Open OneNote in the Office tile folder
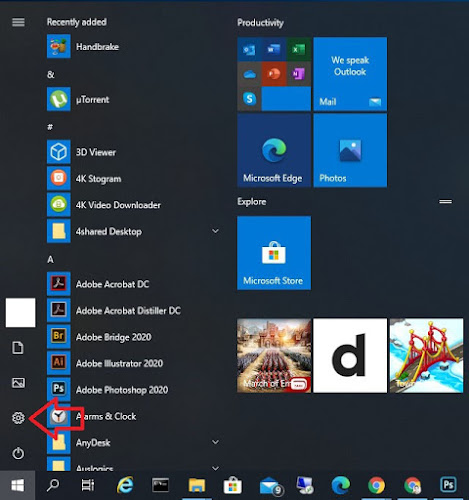Viewport: 469px width, 500px height. point(299,74)
